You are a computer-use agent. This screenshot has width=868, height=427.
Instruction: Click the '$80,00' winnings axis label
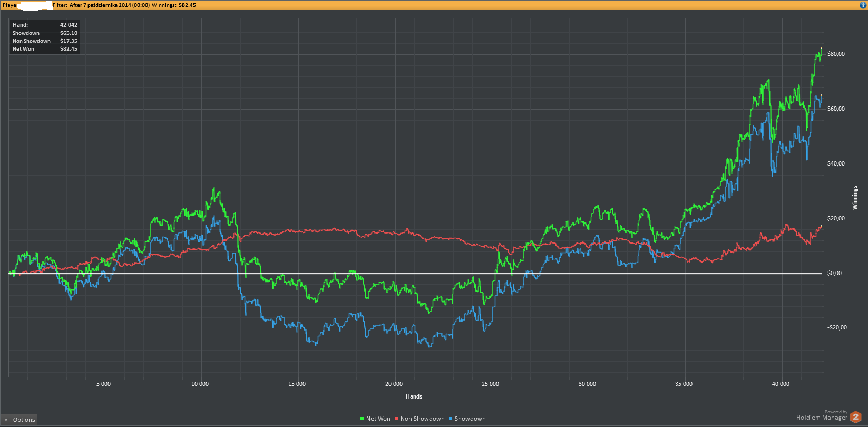[x=836, y=54]
